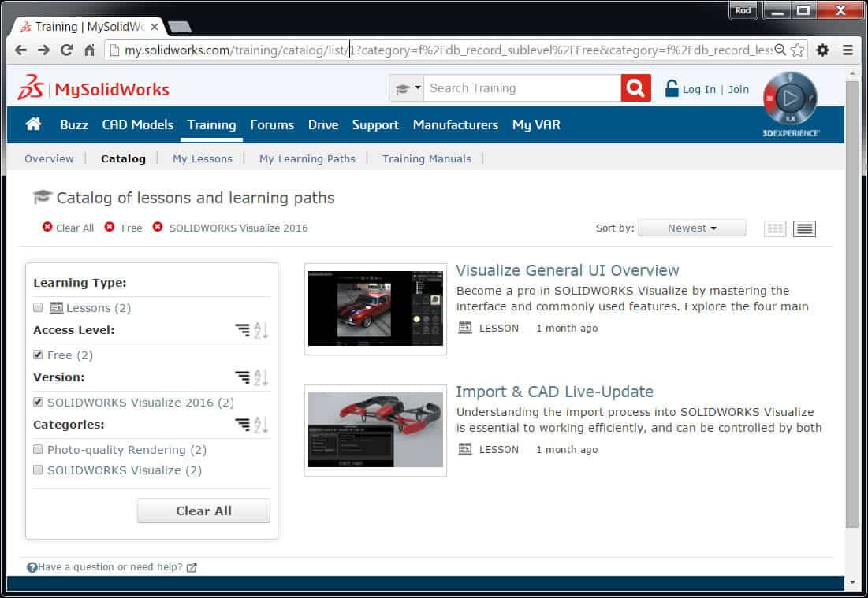Remove the Free filter tag icon

click(x=110, y=228)
